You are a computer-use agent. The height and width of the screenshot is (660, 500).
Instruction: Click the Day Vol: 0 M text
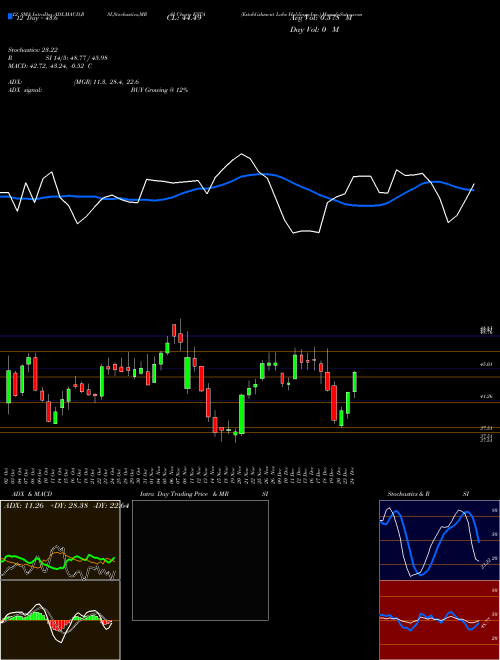click(314, 30)
